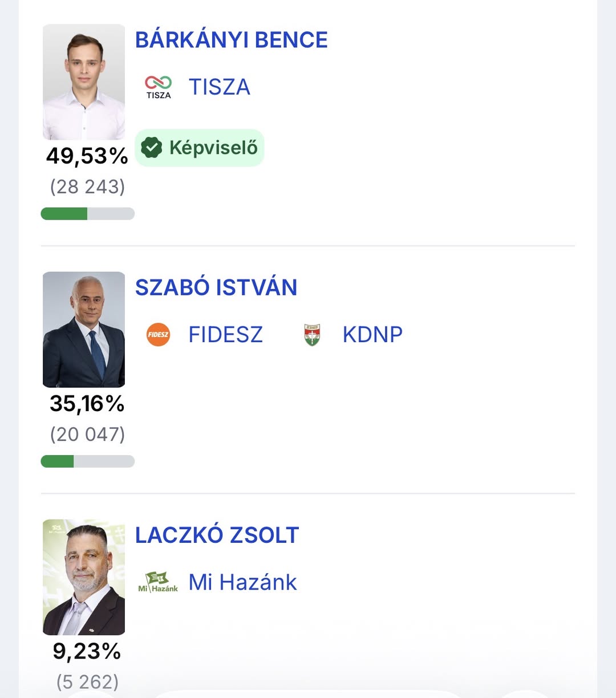Tap Szabó István portrait photo

84,330
